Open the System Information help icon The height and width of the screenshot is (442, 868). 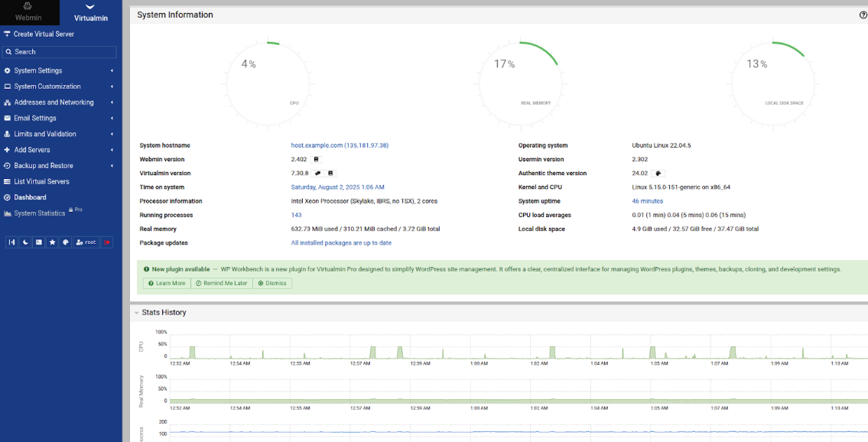[863, 15]
